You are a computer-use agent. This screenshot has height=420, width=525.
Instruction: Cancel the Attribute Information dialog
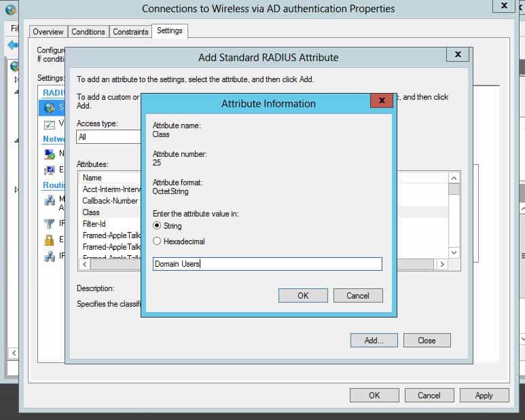(358, 296)
